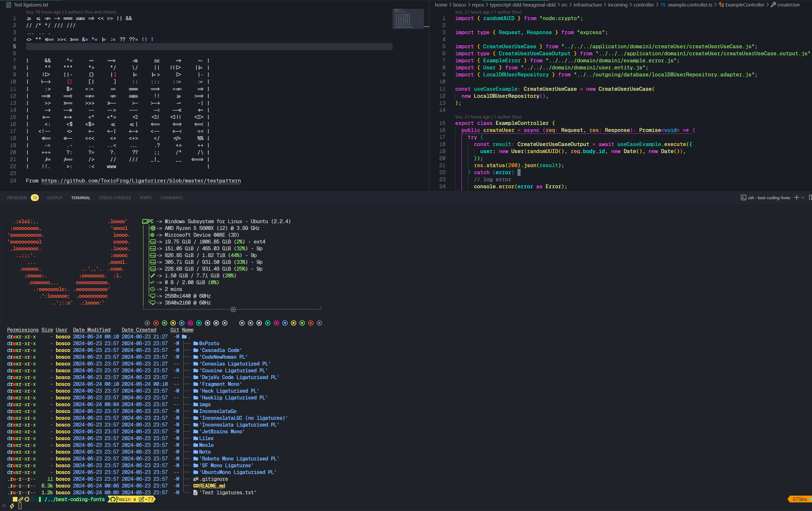Open the typescript-ddd-hexagonal-ddd breadcrumb
The width and height of the screenshot is (812, 511).
522,5
